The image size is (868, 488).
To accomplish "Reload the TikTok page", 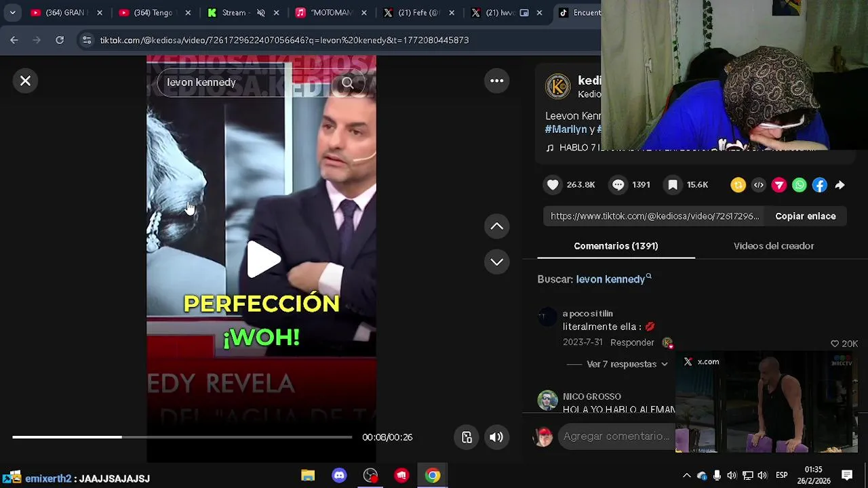I will pos(60,40).
